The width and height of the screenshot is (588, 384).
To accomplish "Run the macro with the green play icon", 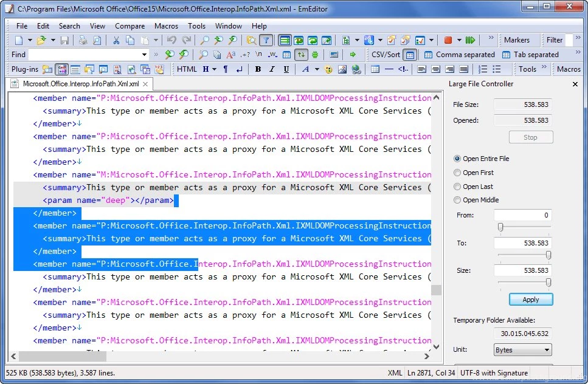I will (470, 40).
